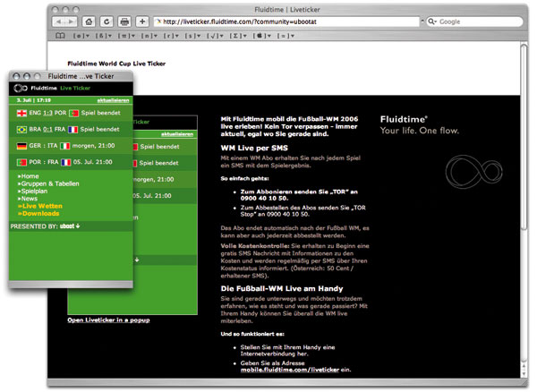Open the Safari home page button

tap(89, 21)
